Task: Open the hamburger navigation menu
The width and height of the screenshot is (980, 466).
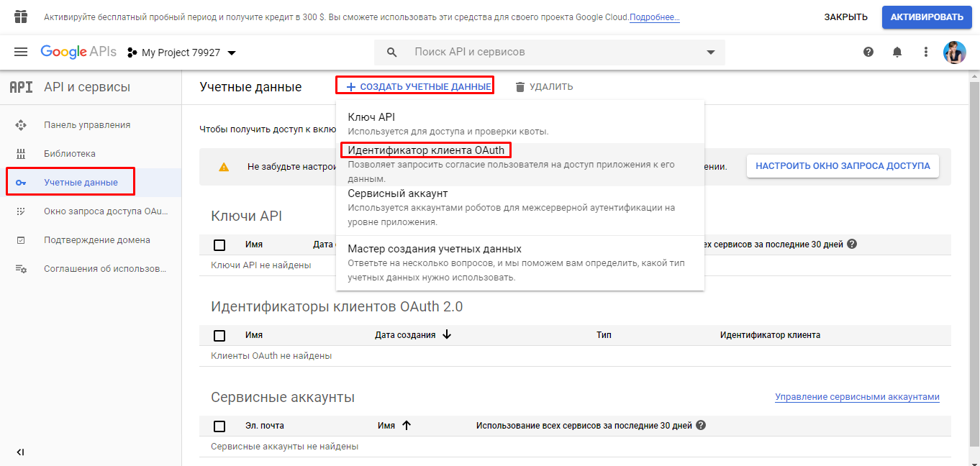Action: [21, 52]
